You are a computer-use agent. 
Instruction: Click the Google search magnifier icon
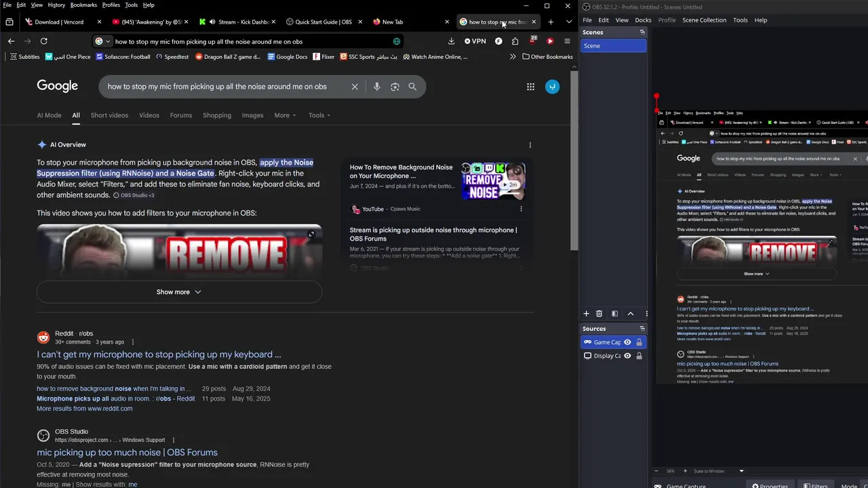[x=412, y=87]
